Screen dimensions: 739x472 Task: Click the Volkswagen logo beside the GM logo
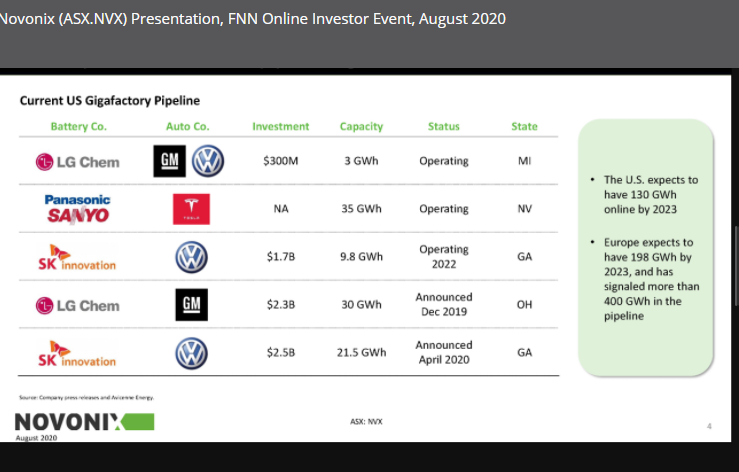tap(207, 161)
